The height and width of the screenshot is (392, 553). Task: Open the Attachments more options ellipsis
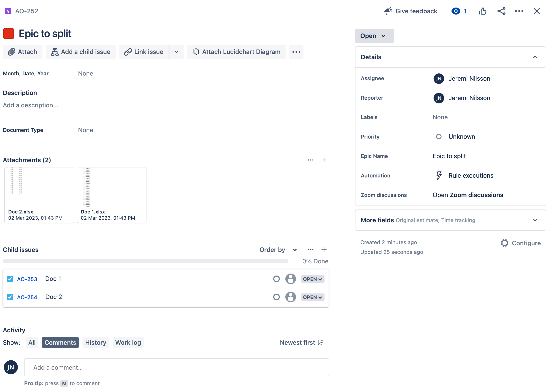pos(310,160)
